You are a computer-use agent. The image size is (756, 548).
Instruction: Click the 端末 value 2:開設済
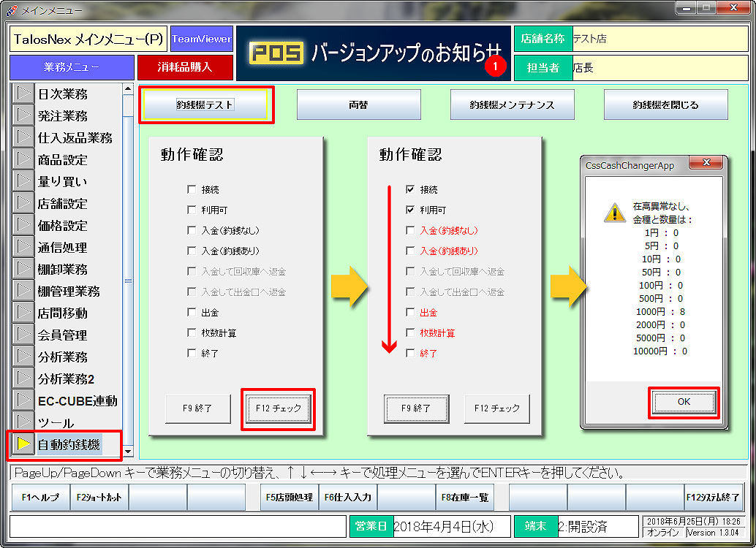pyautogui.click(x=597, y=526)
